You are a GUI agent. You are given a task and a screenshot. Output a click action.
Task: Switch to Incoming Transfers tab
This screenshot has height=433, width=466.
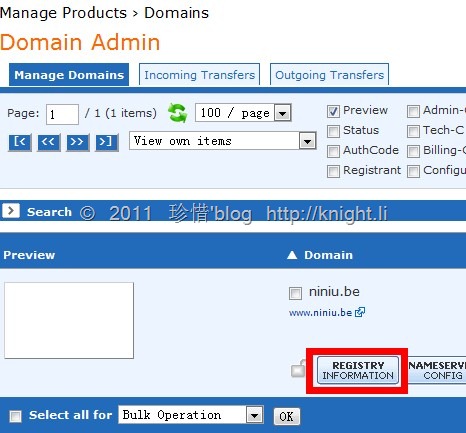click(x=199, y=75)
